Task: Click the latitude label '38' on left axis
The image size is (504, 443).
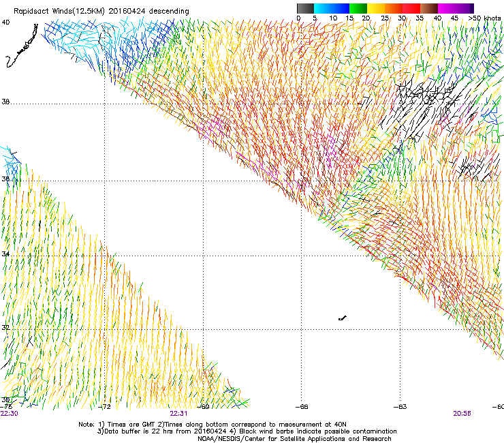Action: point(5,102)
